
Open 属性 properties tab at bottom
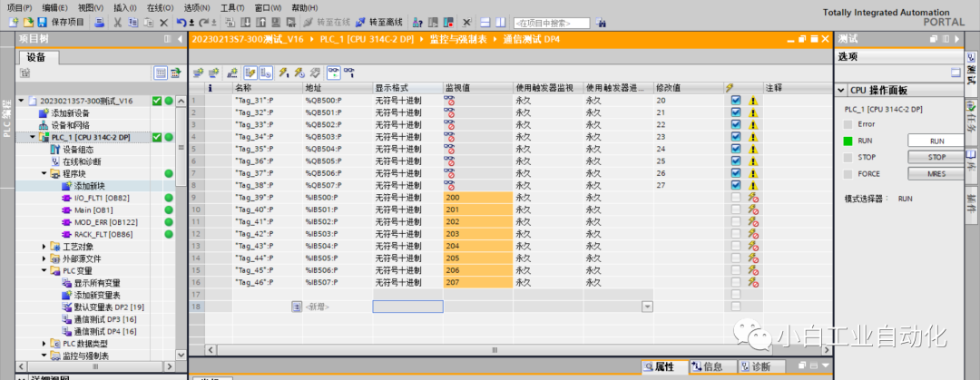click(664, 367)
